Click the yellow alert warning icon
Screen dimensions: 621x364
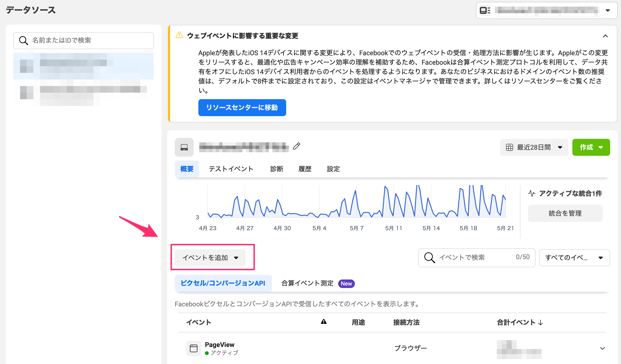click(179, 35)
